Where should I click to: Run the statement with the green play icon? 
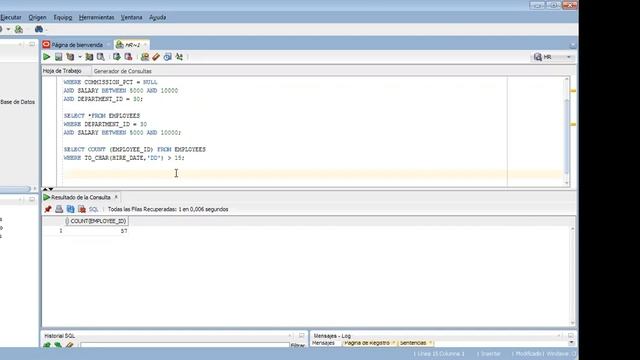(x=47, y=57)
